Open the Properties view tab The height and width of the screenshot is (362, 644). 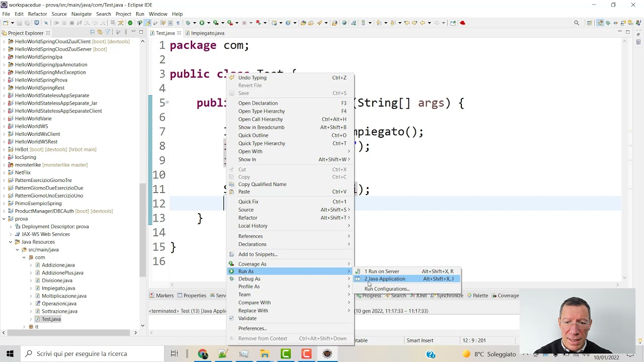pyautogui.click(x=191, y=296)
